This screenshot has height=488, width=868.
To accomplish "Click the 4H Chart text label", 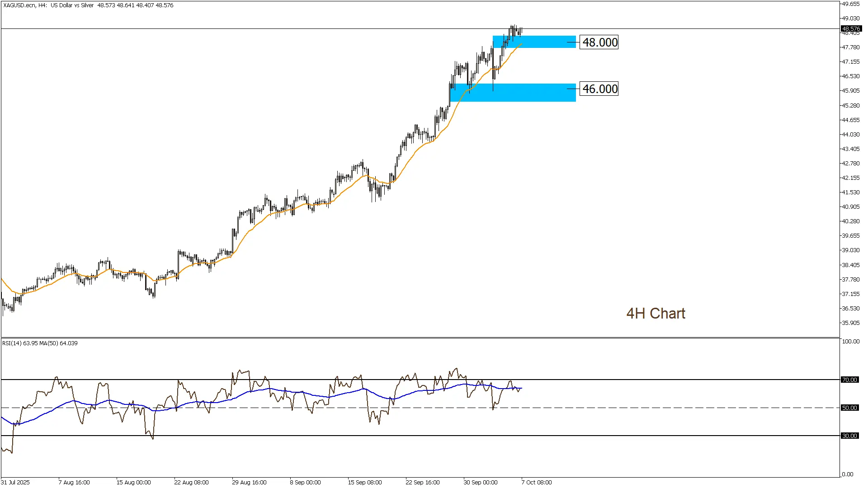I will click(656, 314).
